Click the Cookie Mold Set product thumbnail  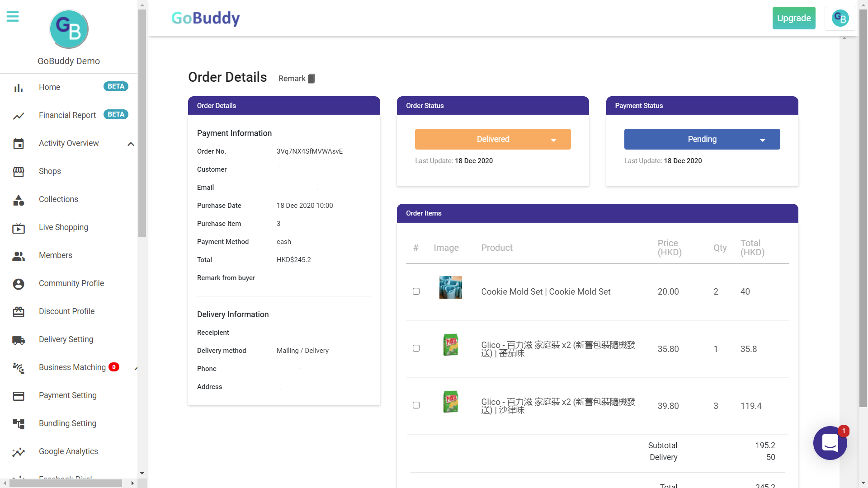pyautogui.click(x=450, y=287)
